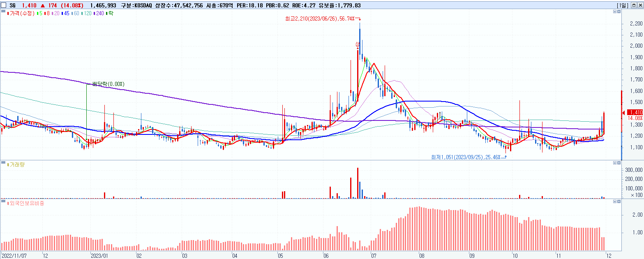Toggle the 240-day moving average legend
Viewport: 644px width, 259px height.
coord(99,13)
